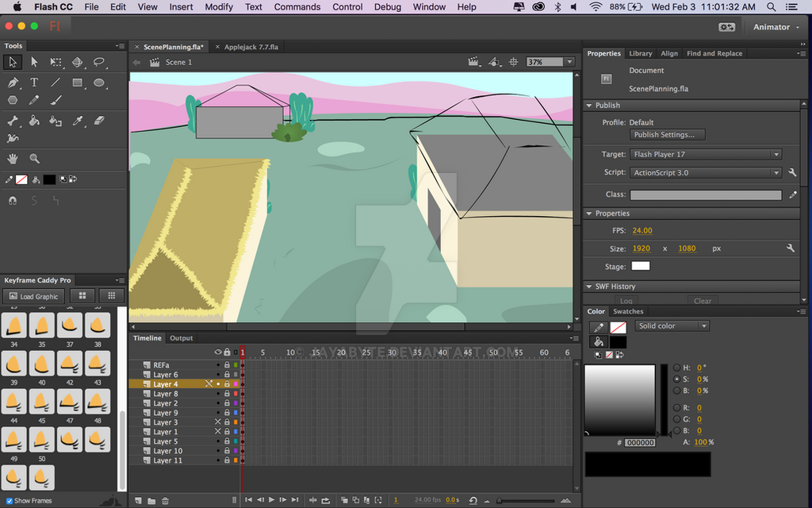
Task: Open the Script ActionScript 3.0 dropdown
Action: pyautogui.click(x=706, y=172)
